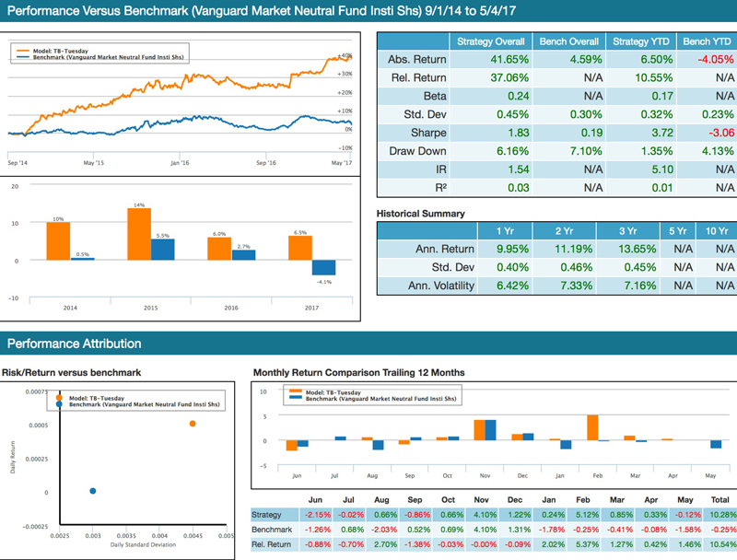Click the Bench YTD column header
This screenshot has width=737, height=560.
[x=701, y=41]
